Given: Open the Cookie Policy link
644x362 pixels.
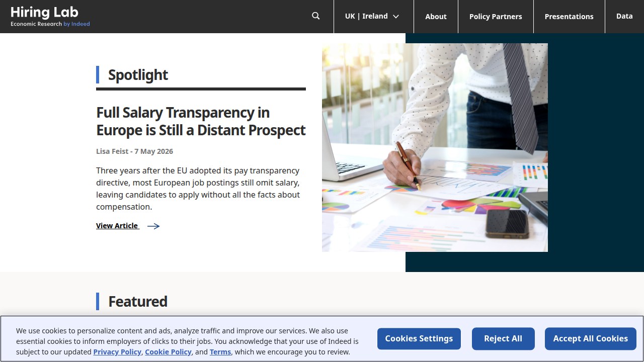Looking at the screenshot, I should [x=168, y=352].
